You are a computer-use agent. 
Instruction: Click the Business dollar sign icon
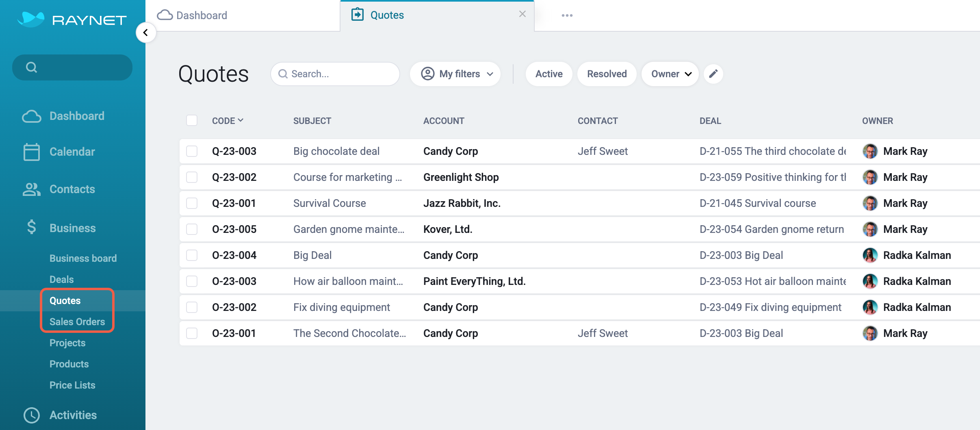click(x=31, y=228)
